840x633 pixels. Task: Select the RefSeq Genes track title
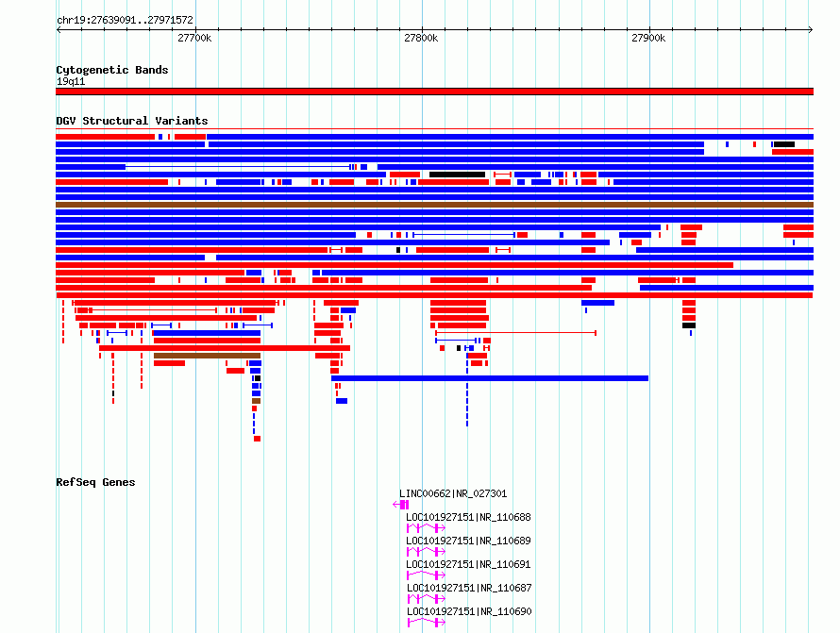95,482
